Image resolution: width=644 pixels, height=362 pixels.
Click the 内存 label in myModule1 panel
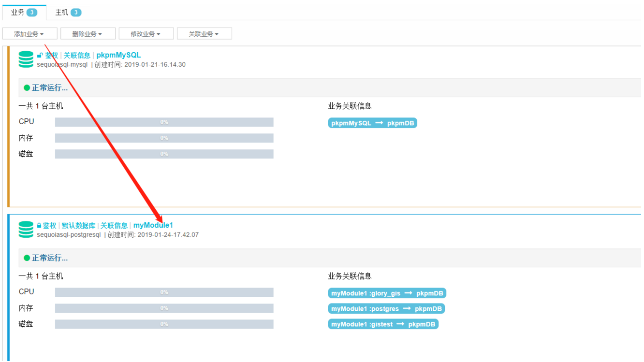click(x=26, y=308)
